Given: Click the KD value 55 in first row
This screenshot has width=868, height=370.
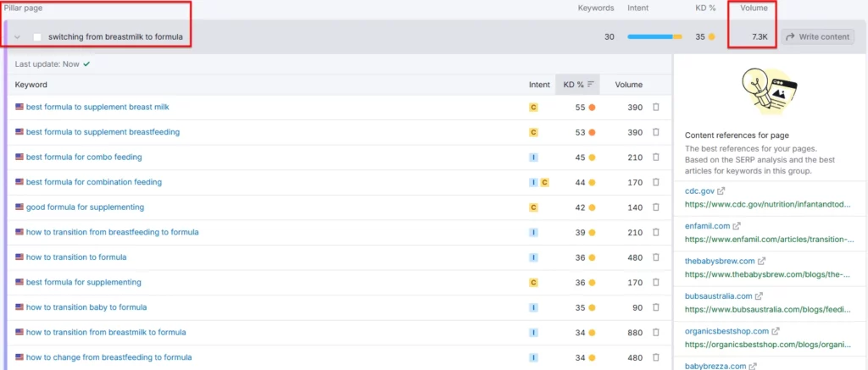Looking at the screenshot, I should click(580, 108).
